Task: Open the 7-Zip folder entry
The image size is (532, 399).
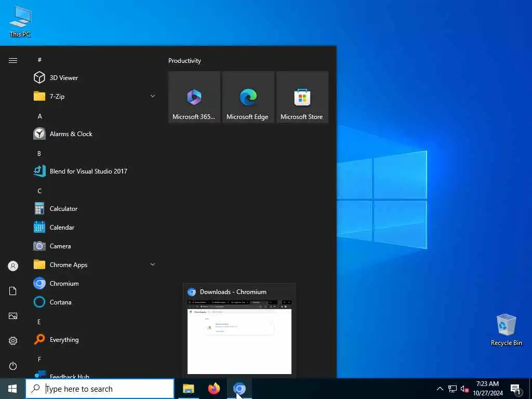Action: [95, 96]
